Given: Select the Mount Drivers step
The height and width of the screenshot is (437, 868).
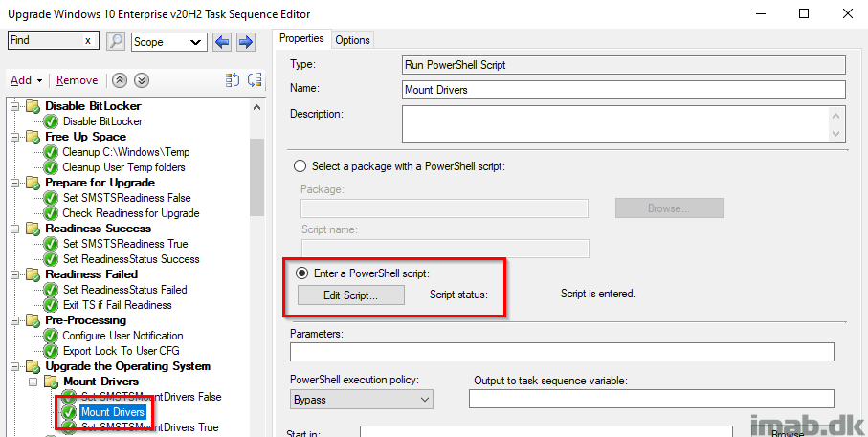Looking at the screenshot, I should (112, 412).
